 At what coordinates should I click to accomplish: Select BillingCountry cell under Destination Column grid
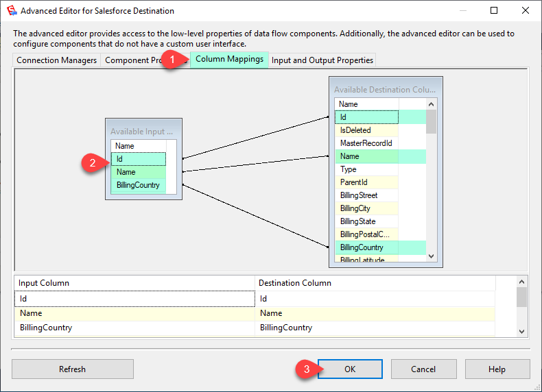(375, 328)
